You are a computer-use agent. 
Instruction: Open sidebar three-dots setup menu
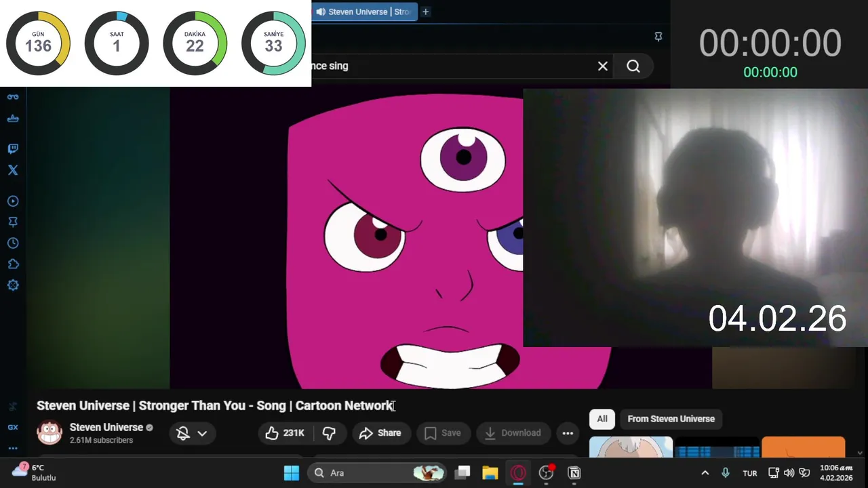[x=13, y=448]
